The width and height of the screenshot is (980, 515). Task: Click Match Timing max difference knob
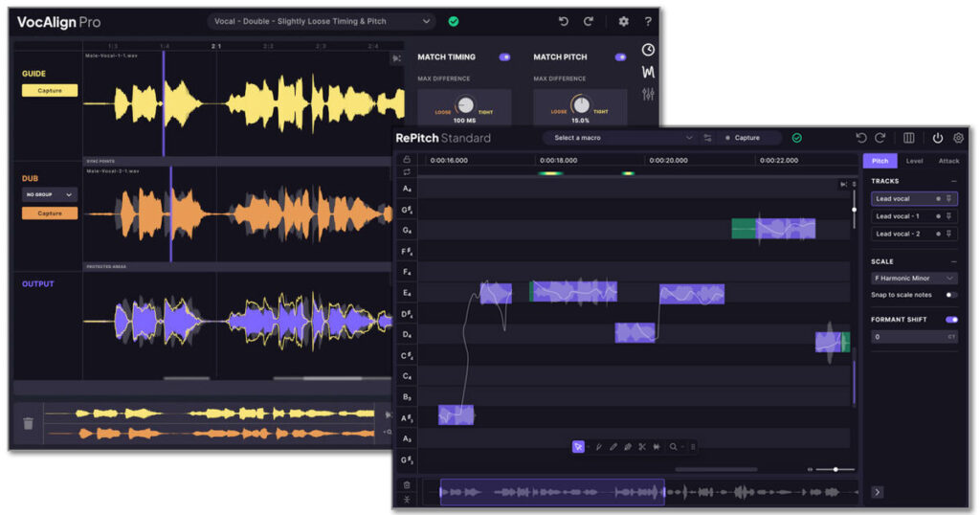(x=465, y=105)
